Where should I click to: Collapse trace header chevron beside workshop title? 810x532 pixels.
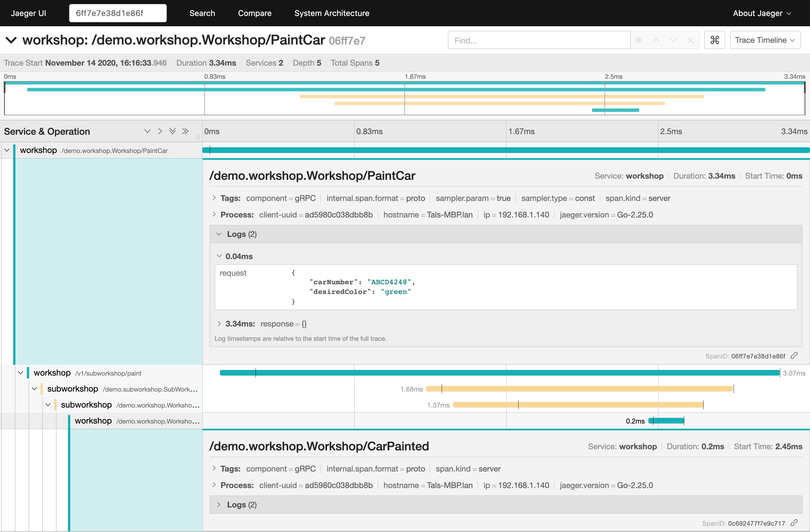coord(11,40)
